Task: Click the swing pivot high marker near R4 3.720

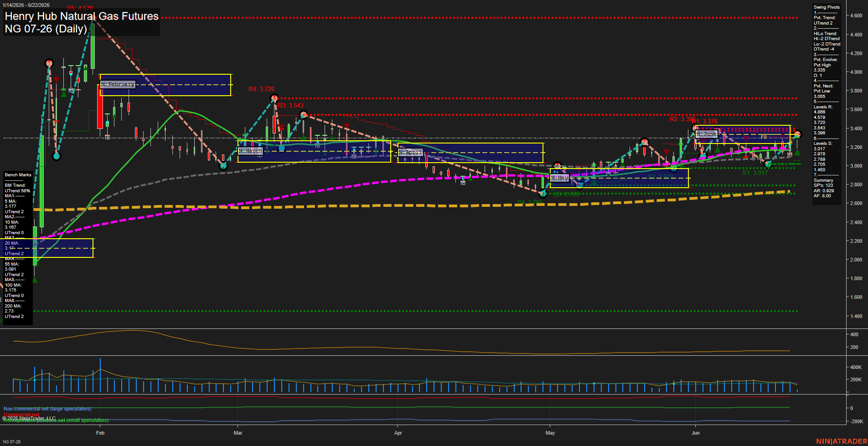Action: coord(274,98)
